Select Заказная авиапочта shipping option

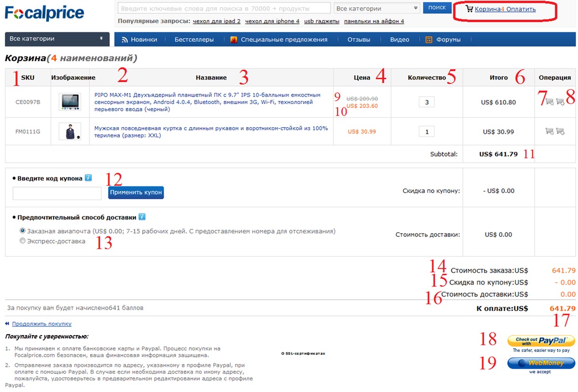point(23,231)
